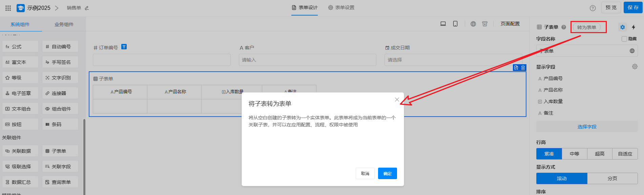Click 确定 in the dialog

point(387,173)
